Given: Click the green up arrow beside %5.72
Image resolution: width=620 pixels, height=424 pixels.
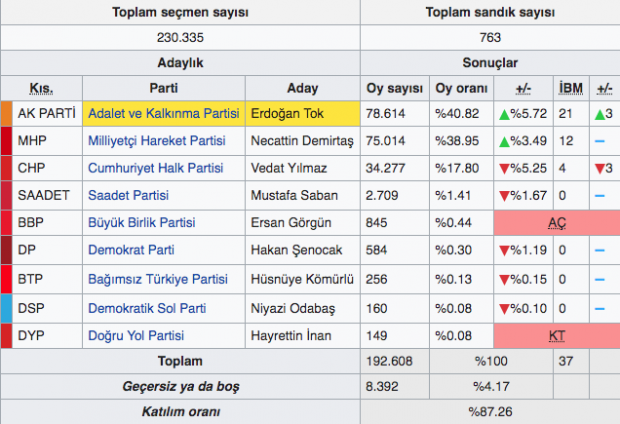Looking at the screenshot, I should pyautogui.click(x=504, y=115).
